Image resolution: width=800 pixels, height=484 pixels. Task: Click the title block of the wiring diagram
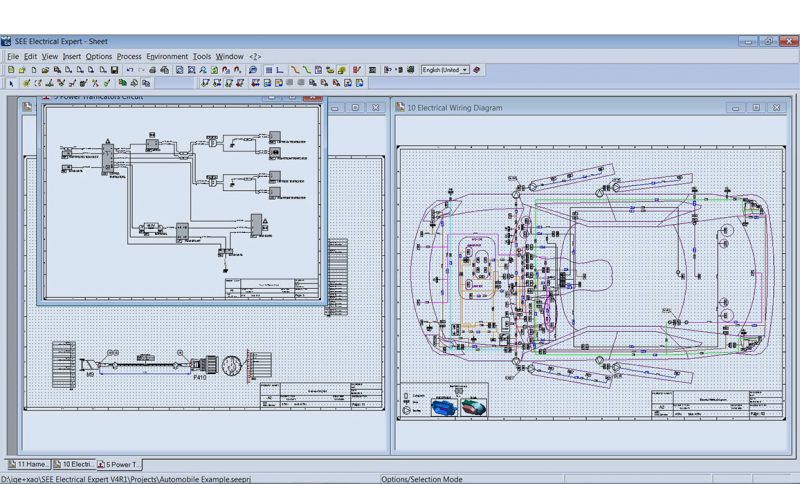[717, 405]
